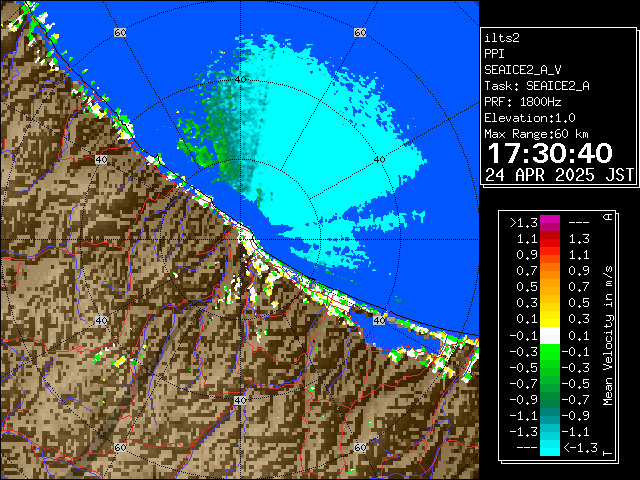The image size is (640, 480).
Task: Select the Elevation:1.0 entry
Action: pos(530,118)
